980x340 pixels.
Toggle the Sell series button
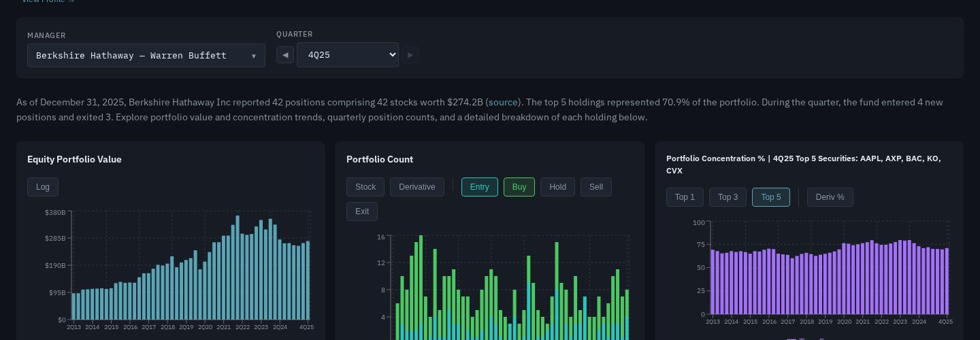coord(596,187)
